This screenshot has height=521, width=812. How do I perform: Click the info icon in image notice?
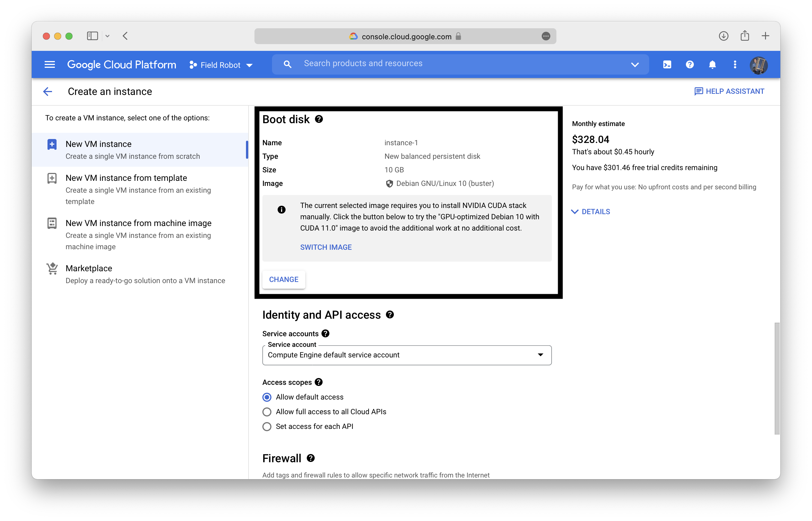(x=281, y=210)
